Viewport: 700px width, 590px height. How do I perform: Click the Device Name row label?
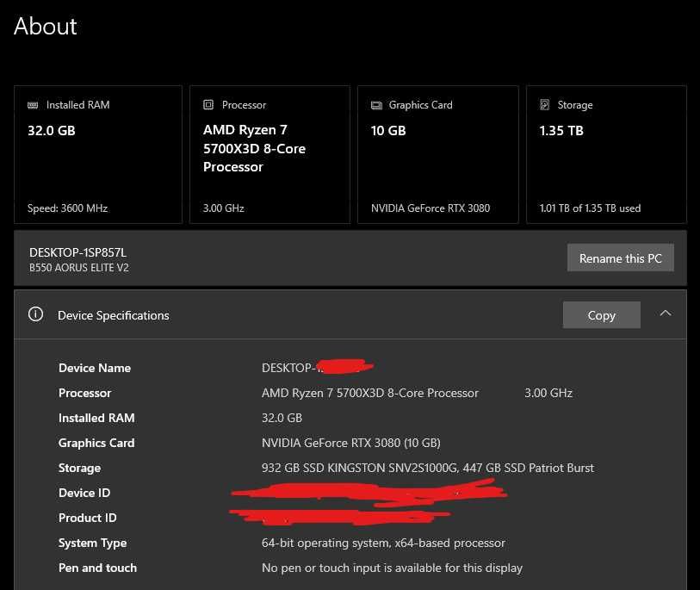click(x=95, y=368)
